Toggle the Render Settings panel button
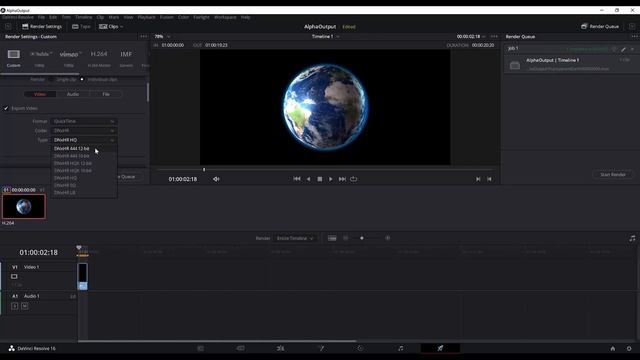Screen dimensions: 640x360 41,27
